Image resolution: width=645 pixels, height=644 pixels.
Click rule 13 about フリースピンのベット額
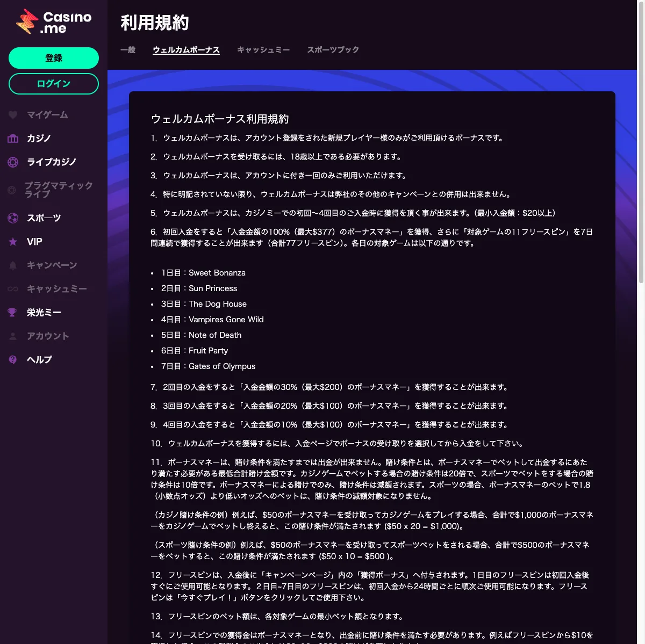(x=277, y=617)
